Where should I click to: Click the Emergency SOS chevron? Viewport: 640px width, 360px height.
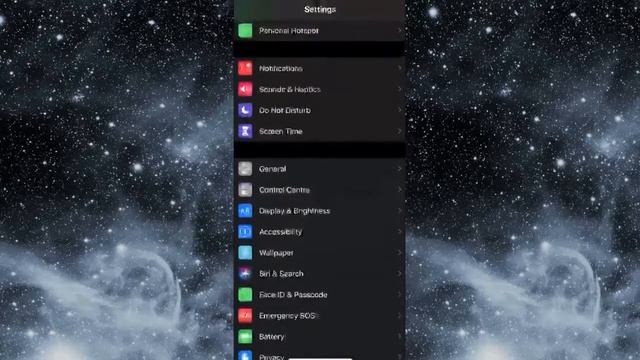(x=399, y=316)
